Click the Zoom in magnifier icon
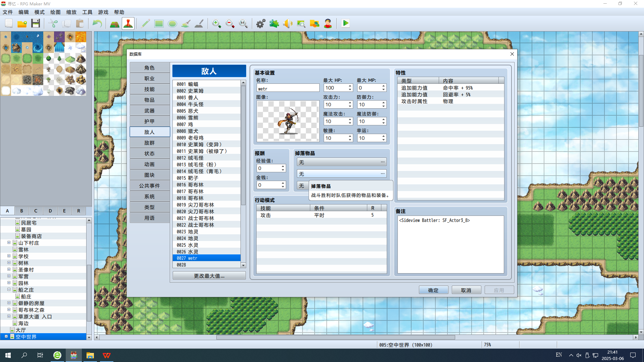 tap(216, 23)
